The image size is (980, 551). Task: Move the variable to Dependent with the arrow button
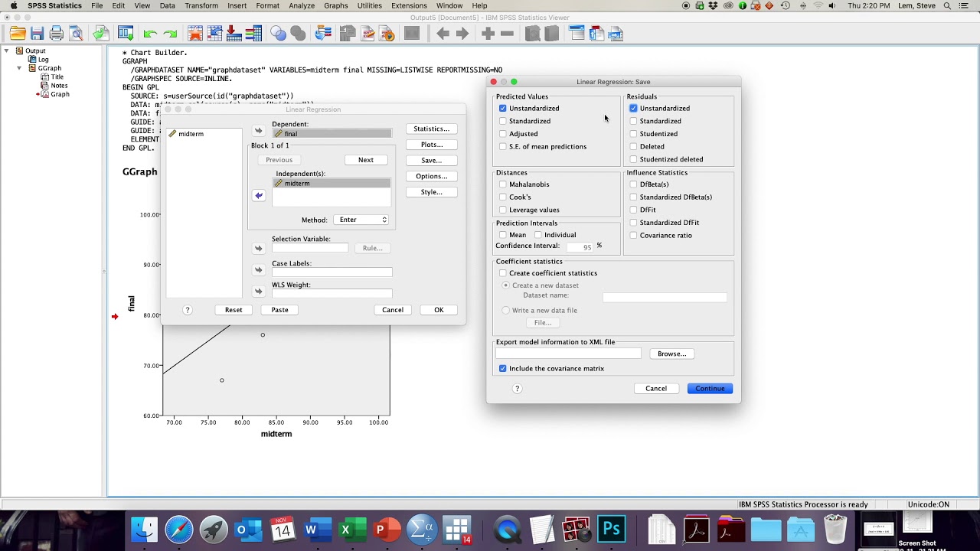tap(258, 131)
